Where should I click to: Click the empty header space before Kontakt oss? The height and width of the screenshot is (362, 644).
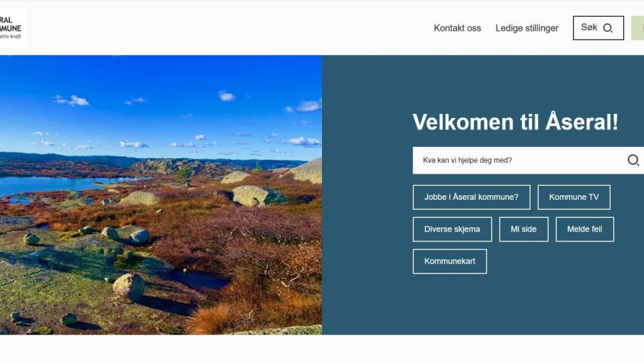[x=226, y=28]
